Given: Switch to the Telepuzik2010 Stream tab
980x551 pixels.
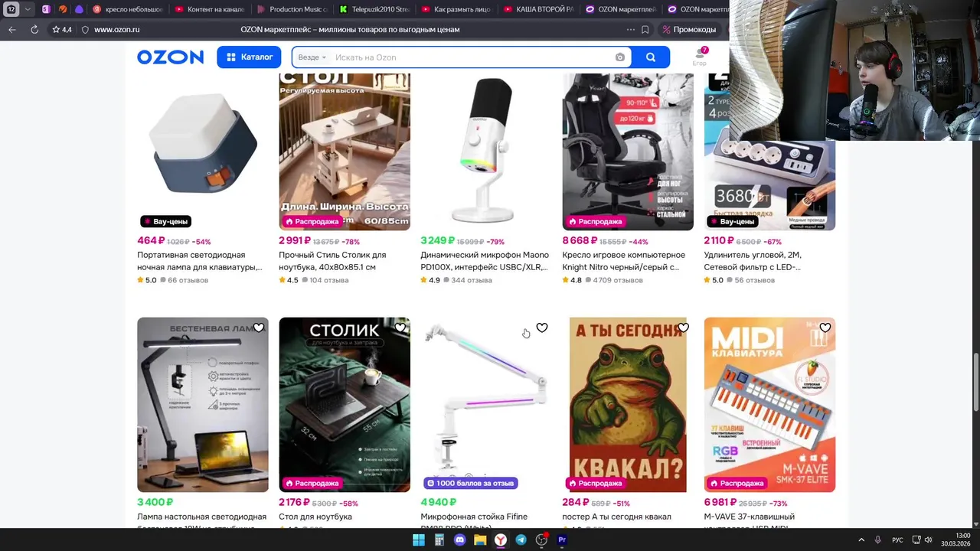Looking at the screenshot, I should [374, 9].
